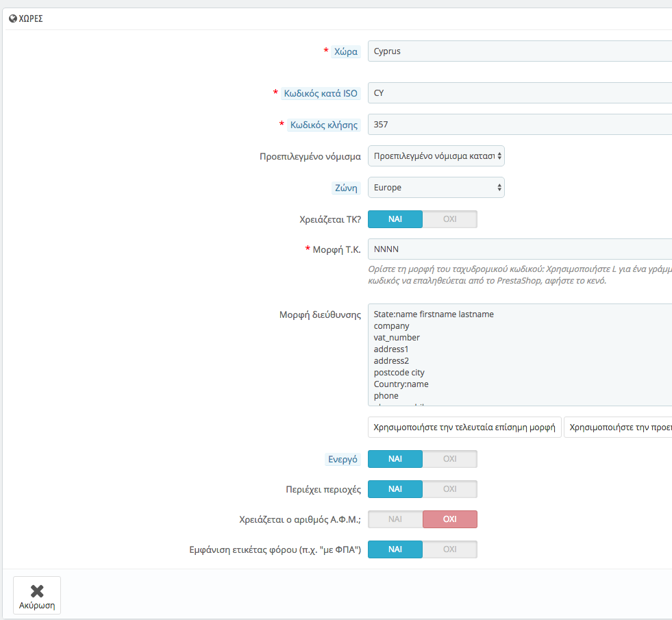Click Χρησιμοποιήστε την τελευταία επίσημη μορφή button
This screenshot has height=620, width=672.
464,427
